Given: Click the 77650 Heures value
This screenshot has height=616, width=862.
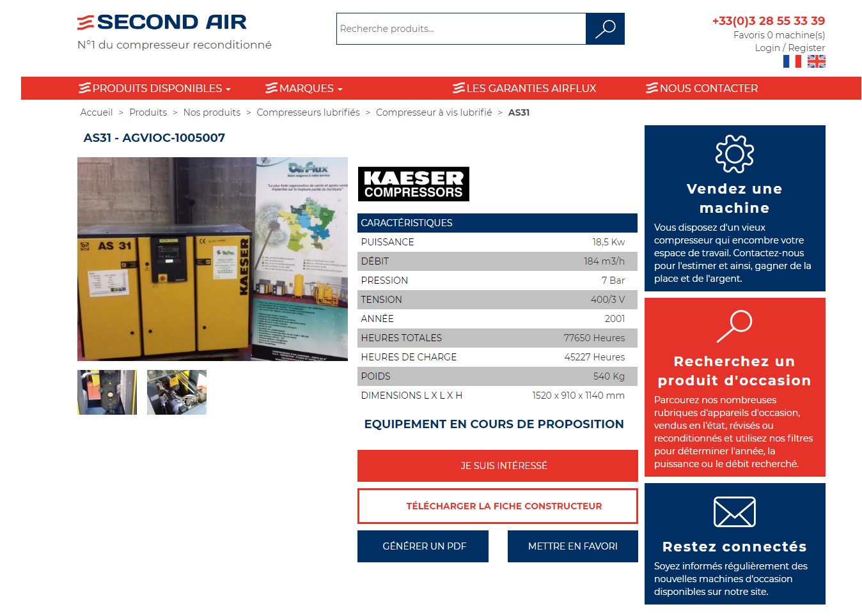Looking at the screenshot, I should click(x=594, y=338).
